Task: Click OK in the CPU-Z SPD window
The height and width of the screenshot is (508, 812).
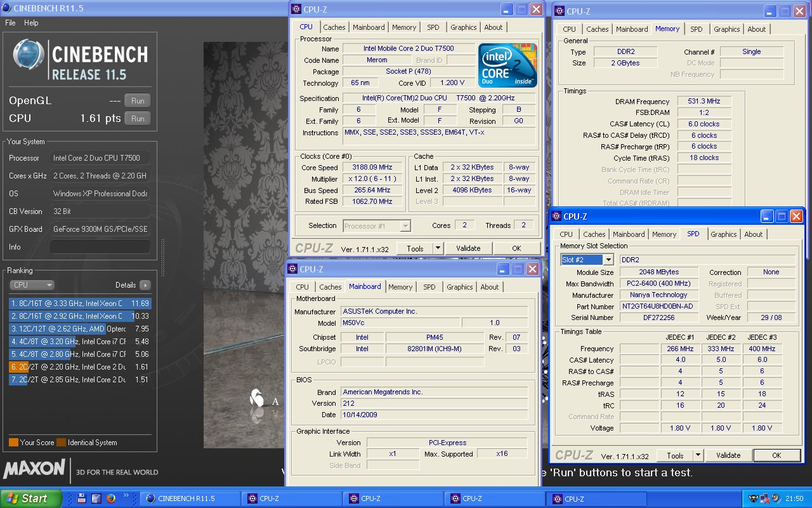Action: pyautogui.click(x=776, y=455)
